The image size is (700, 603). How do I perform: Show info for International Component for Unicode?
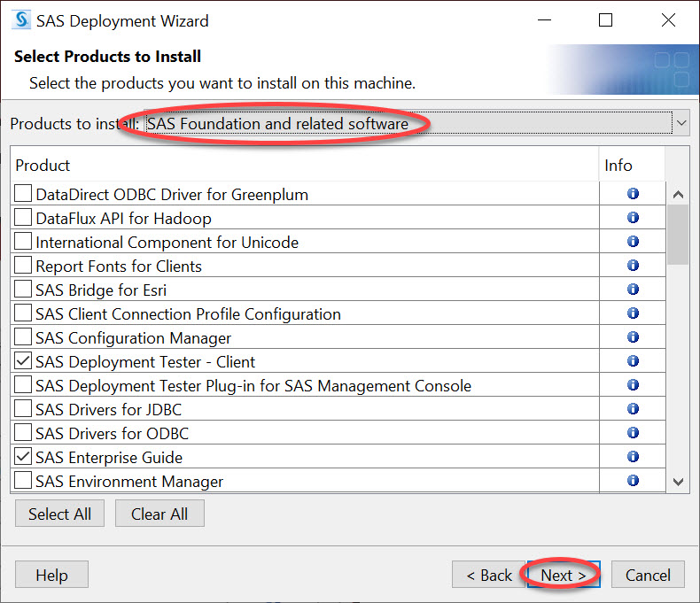[633, 242]
